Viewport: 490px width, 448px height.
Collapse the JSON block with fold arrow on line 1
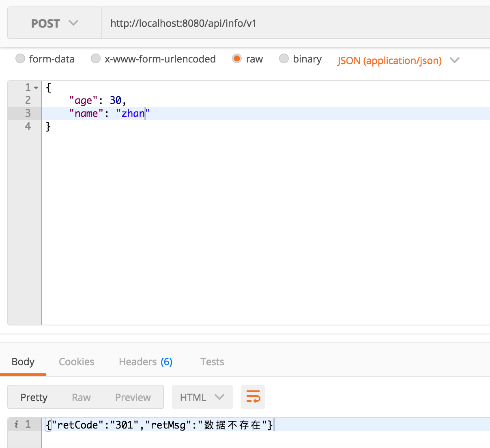click(x=36, y=88)
